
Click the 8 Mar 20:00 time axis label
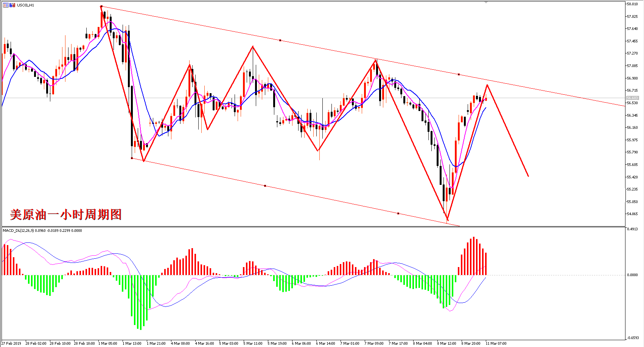(471, 344)
